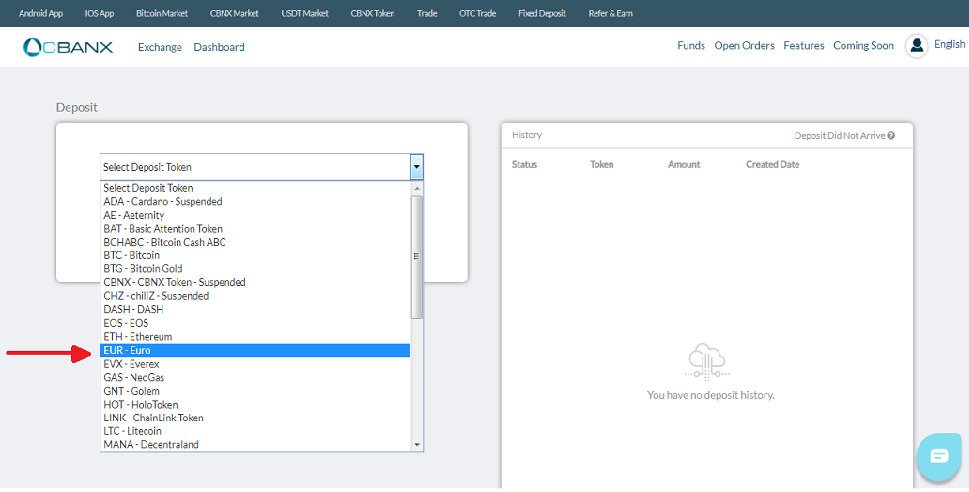
Task: Click the Status column header
Action: pos(524,164)
